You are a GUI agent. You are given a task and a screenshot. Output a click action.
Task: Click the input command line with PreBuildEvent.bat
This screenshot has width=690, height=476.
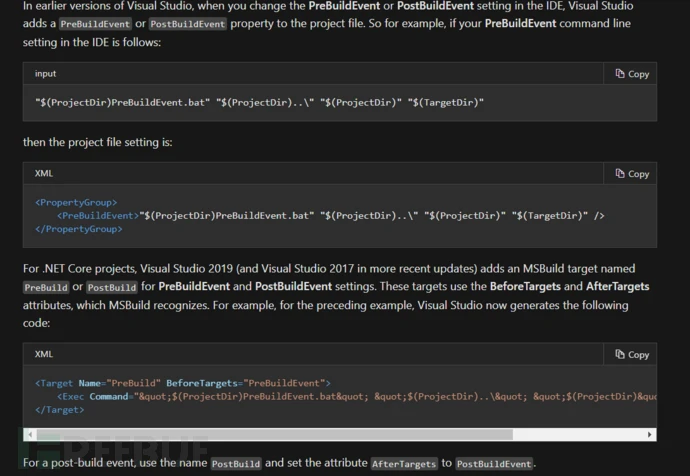[259, 103]
